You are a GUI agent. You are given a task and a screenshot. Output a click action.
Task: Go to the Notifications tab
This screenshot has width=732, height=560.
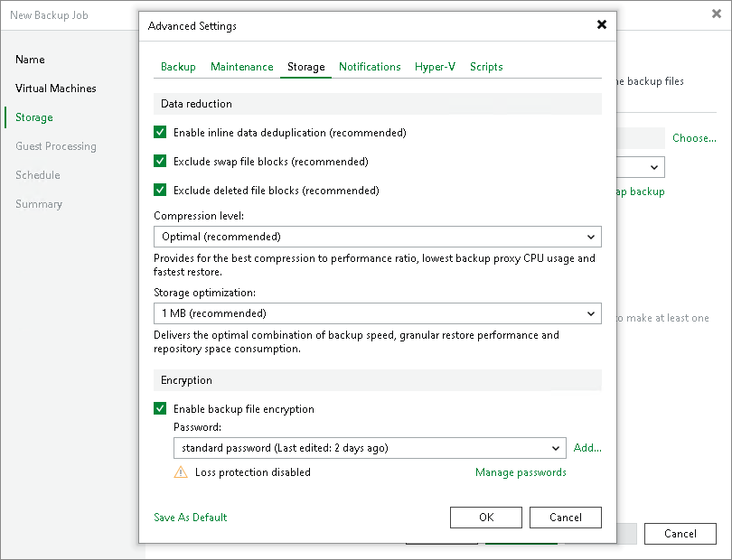tap(370, 67)
